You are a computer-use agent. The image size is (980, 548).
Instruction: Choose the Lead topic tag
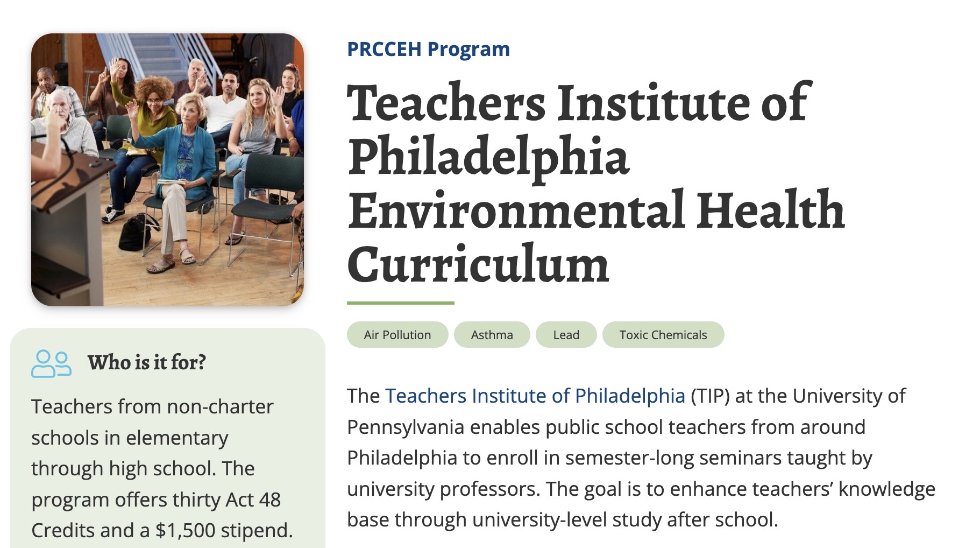[x=566, y=335]
